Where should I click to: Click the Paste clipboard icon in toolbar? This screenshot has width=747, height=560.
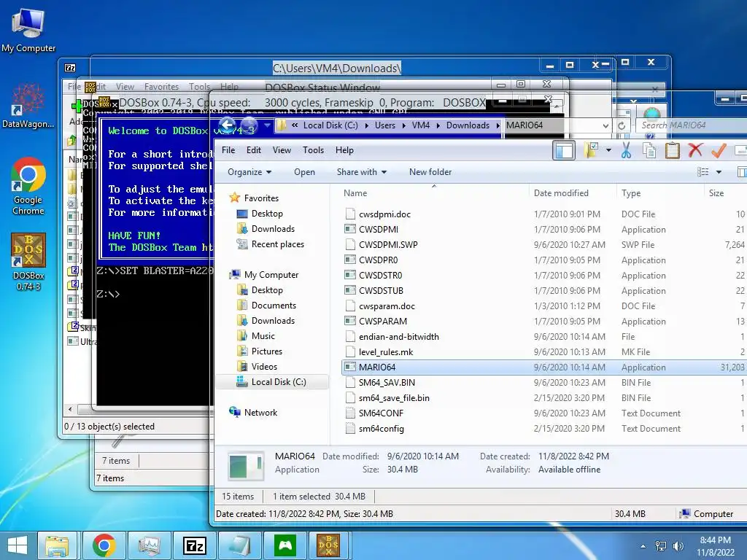click(672, 150)
